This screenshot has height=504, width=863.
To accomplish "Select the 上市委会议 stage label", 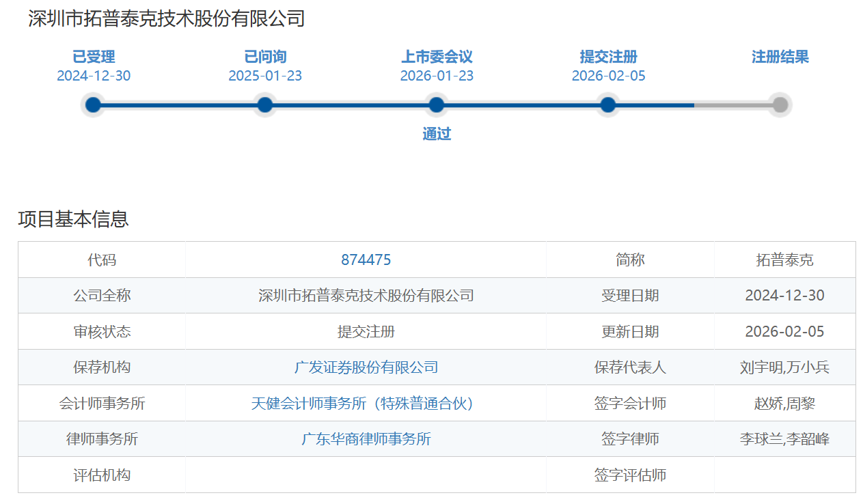I will (x=437, y=57).
